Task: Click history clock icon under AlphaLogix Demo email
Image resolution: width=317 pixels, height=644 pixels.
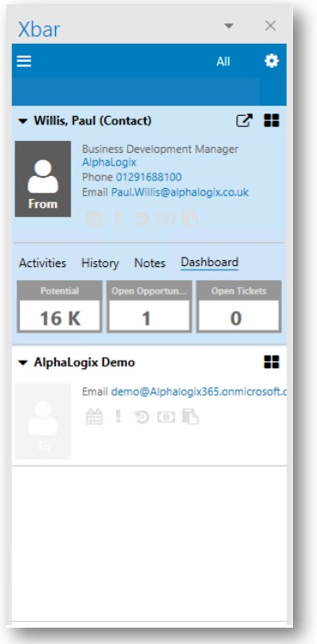Action: (x=142, y=417)
